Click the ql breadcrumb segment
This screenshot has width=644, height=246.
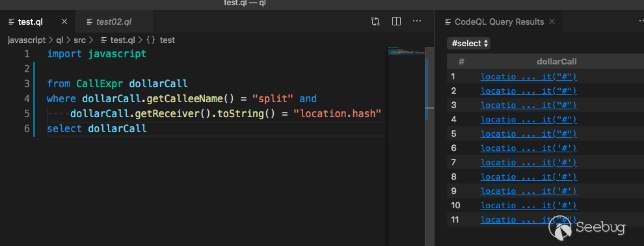point(60,40)
